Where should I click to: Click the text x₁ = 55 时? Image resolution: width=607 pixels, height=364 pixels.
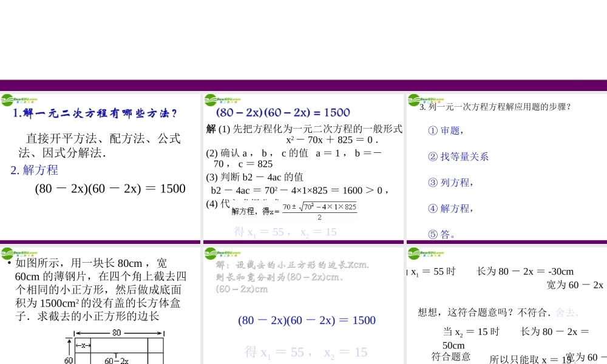[x=433, y=272]
